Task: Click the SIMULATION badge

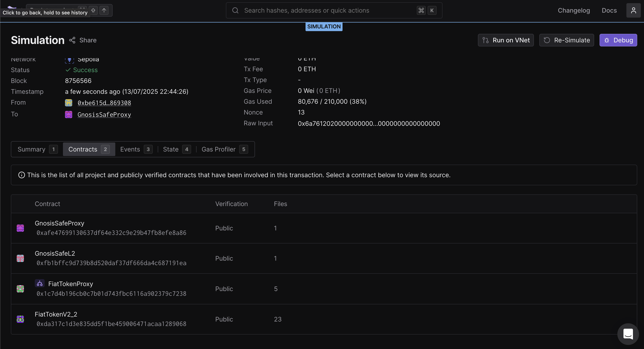Action: click(x=324, y=26)
